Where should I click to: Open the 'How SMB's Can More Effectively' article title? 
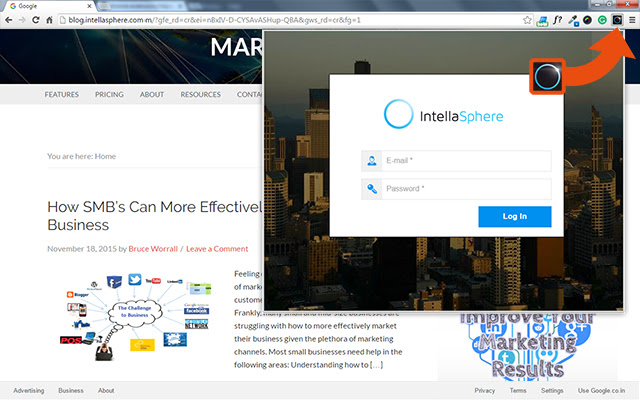tap(155, 216)
